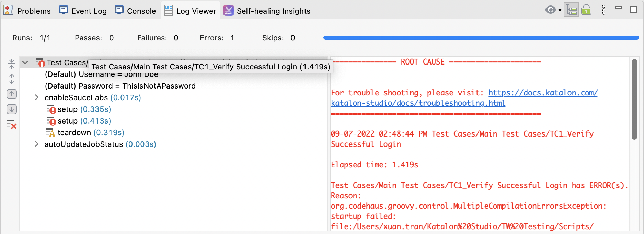This screenshot has width=644, height=234.
Task: Click the eye visibility icon
Action: tap(550, 10)
